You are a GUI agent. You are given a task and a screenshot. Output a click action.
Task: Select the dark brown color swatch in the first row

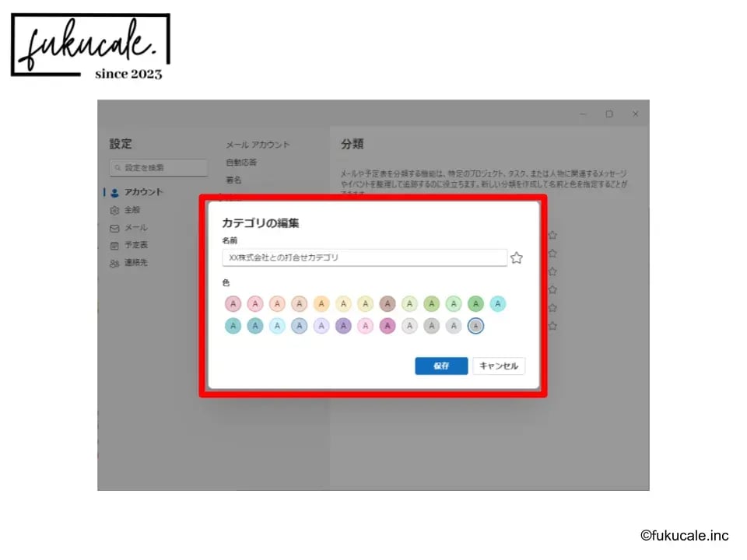click(388, 304)
